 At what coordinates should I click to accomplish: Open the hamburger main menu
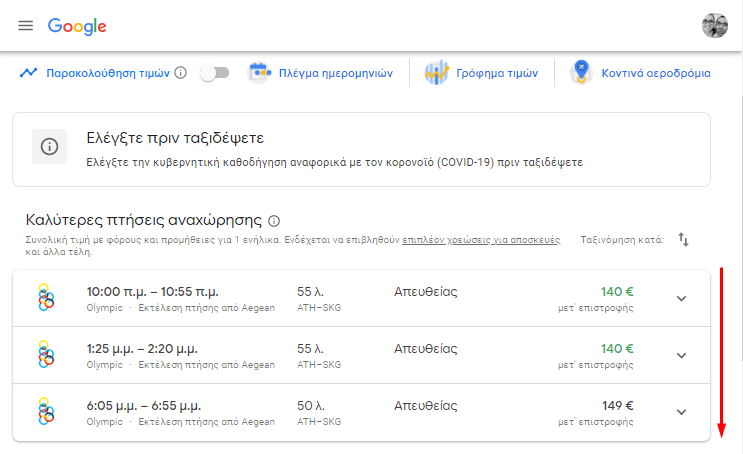[x=26, y=26]
